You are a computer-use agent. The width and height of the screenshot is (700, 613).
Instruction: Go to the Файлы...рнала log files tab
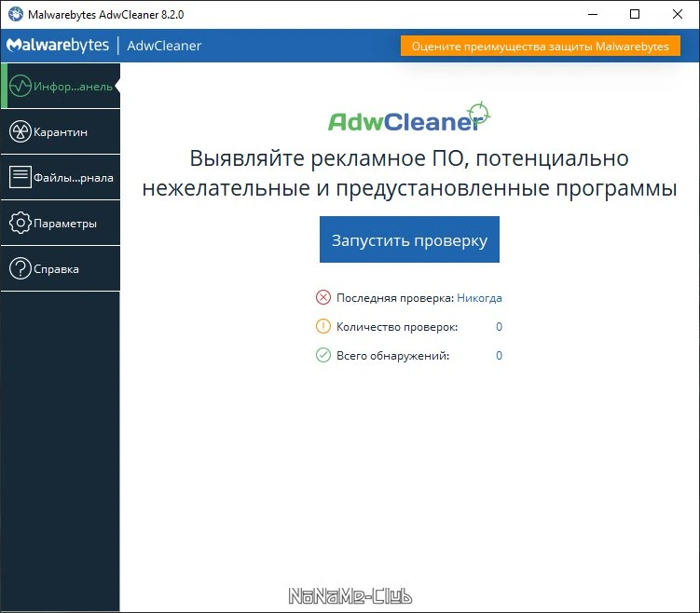[x=61, y=177]
